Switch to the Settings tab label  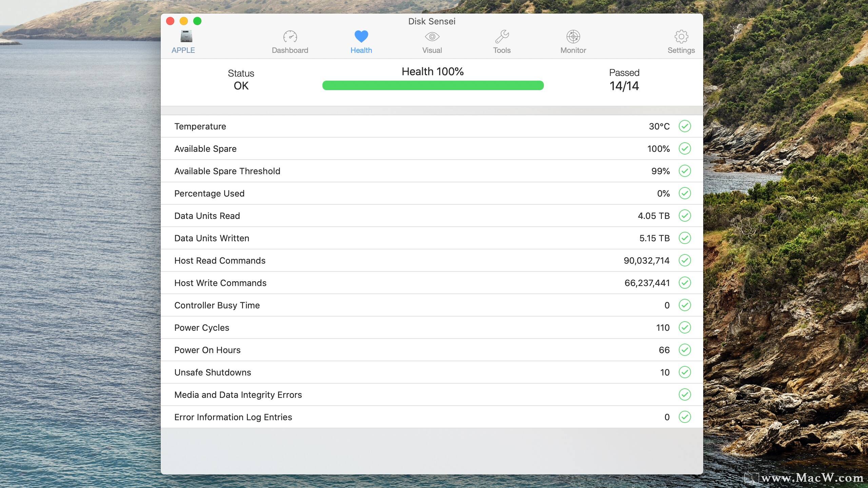[681, 50]
